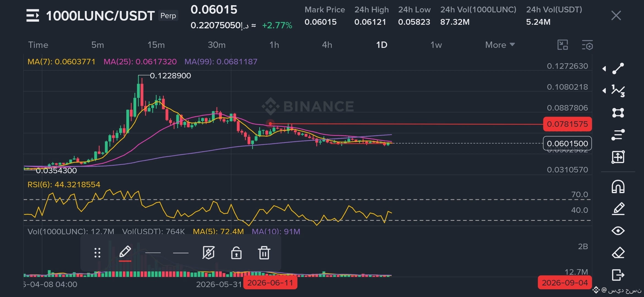Click the 24h Vol(USDT) value 5.24M
This screenshot has width=644, height=297.
pos(538,22)
